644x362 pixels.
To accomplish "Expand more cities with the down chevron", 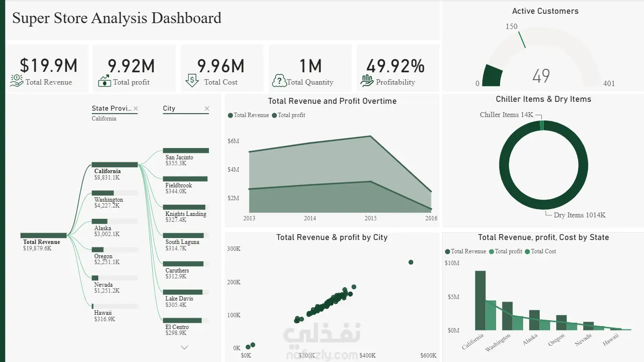I will pos(185,347).
